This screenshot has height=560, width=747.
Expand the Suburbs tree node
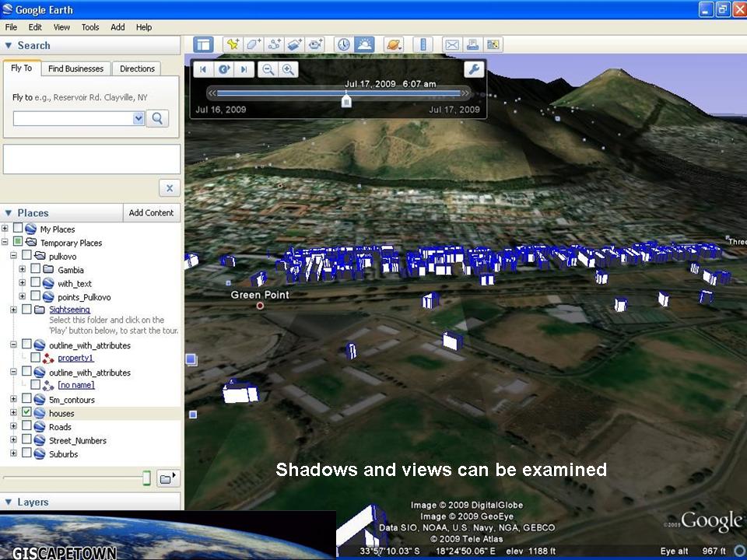13,453
